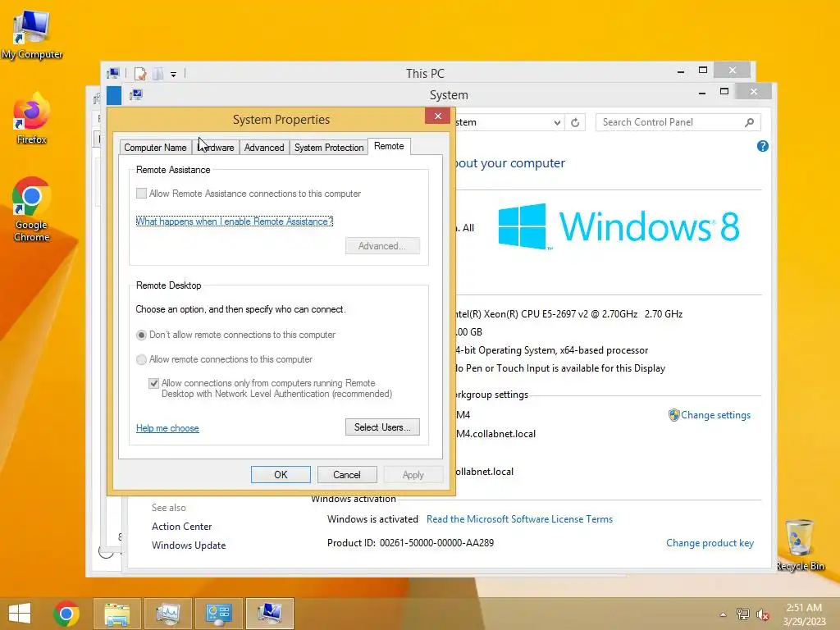840x630 pixels.
Task: Click the Windows 8 logo
Action: point(619,226)
